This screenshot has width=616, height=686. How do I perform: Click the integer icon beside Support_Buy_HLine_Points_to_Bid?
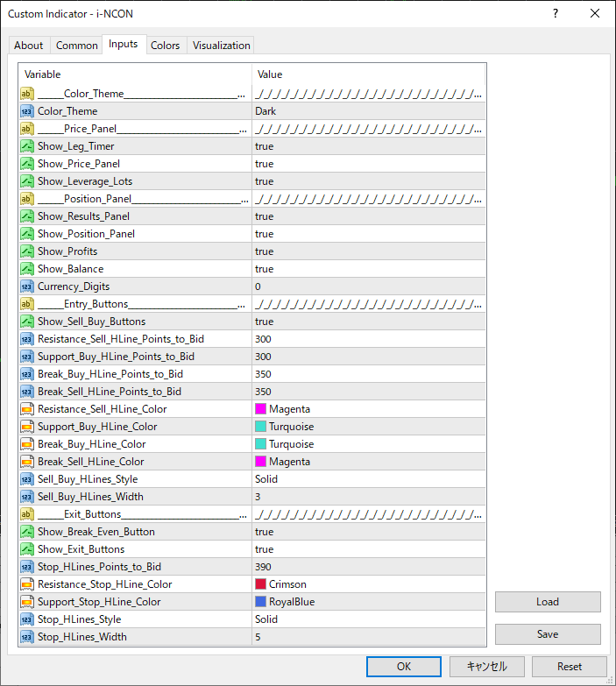tap(26, 357)
